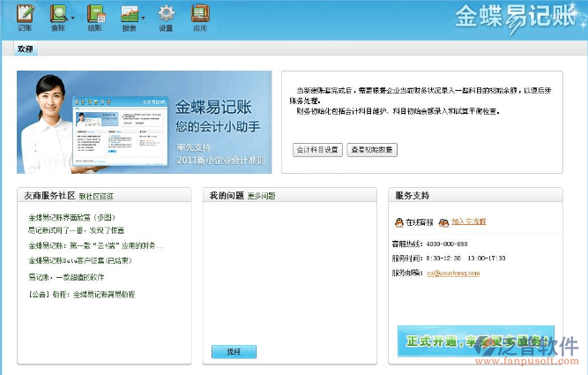Expand the dropdown arrow next to 查账
This screenshot has height=375, width=588.
pos(73,17)
